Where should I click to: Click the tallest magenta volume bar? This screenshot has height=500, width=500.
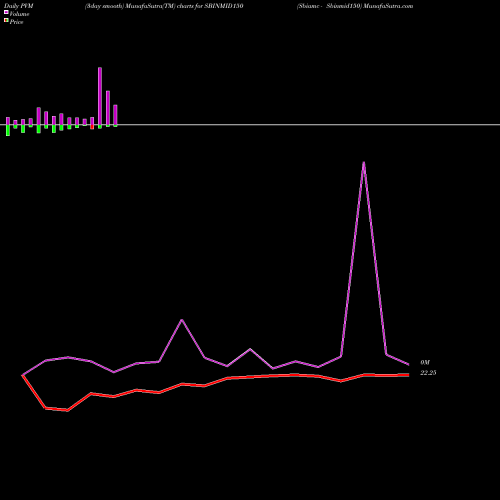point(100,96)
